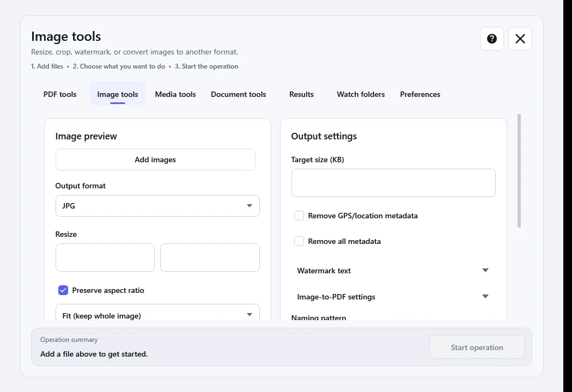Click the Output settings heading

click(324, 136)
